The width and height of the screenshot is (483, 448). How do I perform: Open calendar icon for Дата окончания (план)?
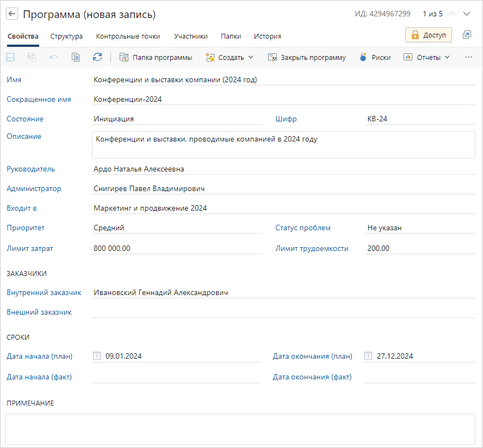(x=368, y=357)
